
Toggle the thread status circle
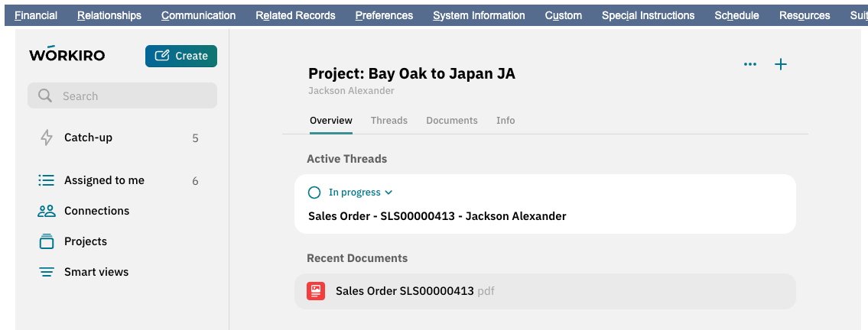314,192
